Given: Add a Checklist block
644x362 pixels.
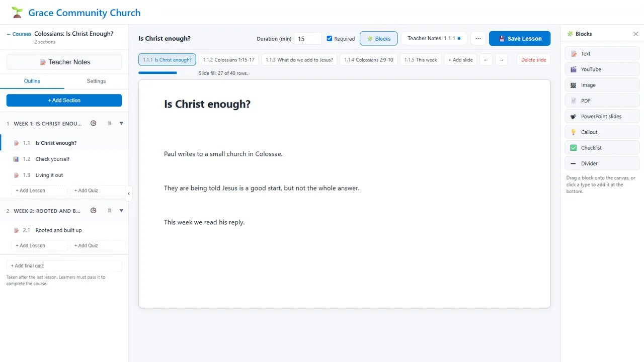Looking at the screenshot, I should tap(602, 148).
